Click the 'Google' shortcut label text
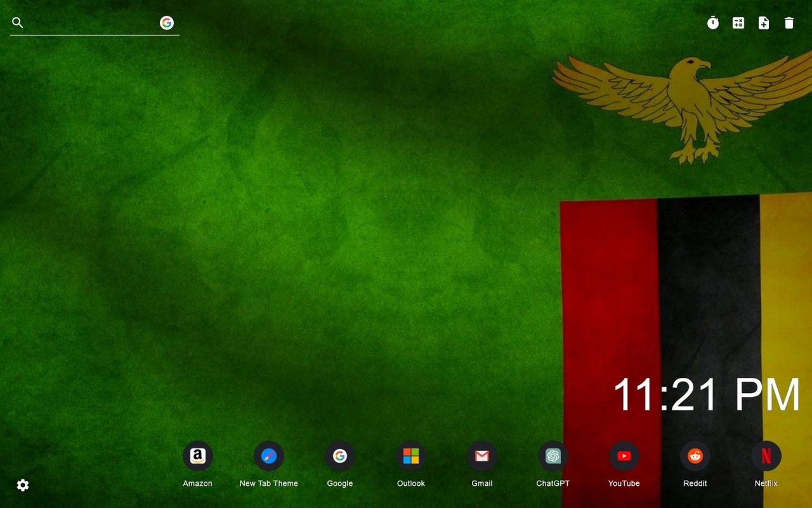This screenshot has width=812, height=508. (x=340, y=483)
